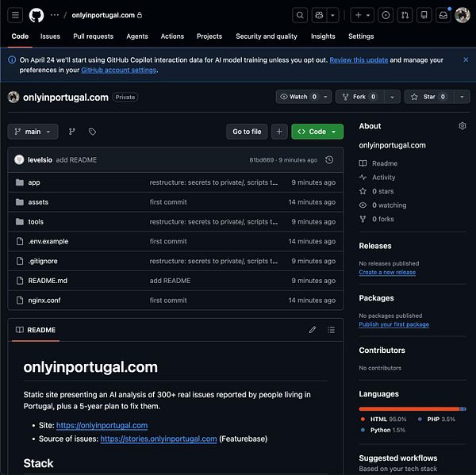The image size is (476, 475).
Task: Open the .gitignore file
Action: [x=43, y=261]
